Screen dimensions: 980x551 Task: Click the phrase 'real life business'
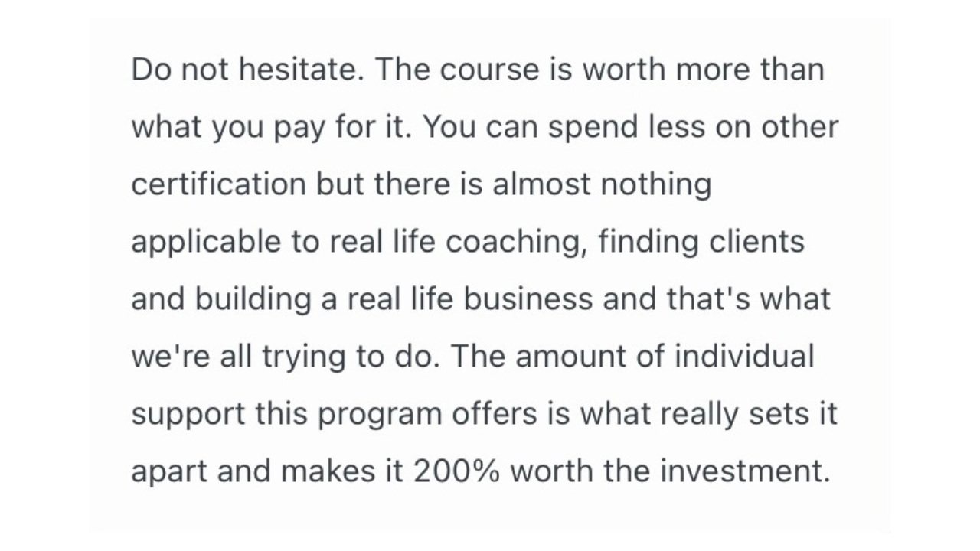pyautogui.click(x=470, y=300)
